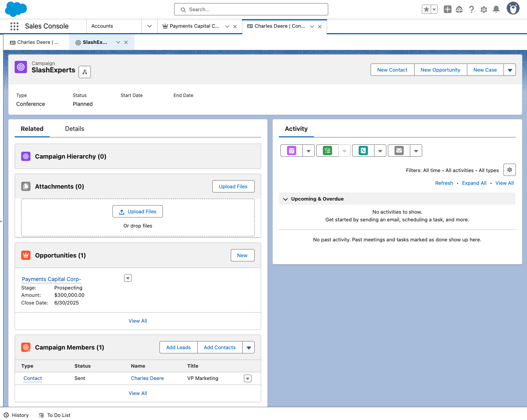Click the global create plus icon
This screenshot has width=527, height=420.
point(447,9)
